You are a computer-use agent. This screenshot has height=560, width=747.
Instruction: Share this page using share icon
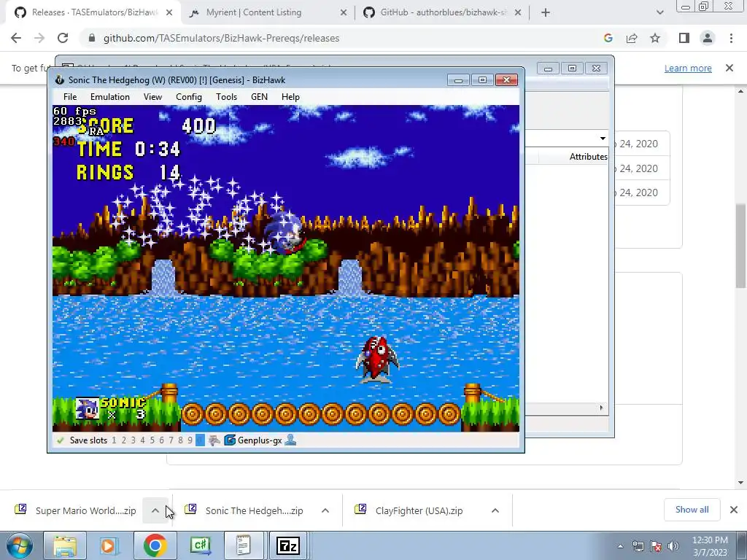tap(632, 38)
